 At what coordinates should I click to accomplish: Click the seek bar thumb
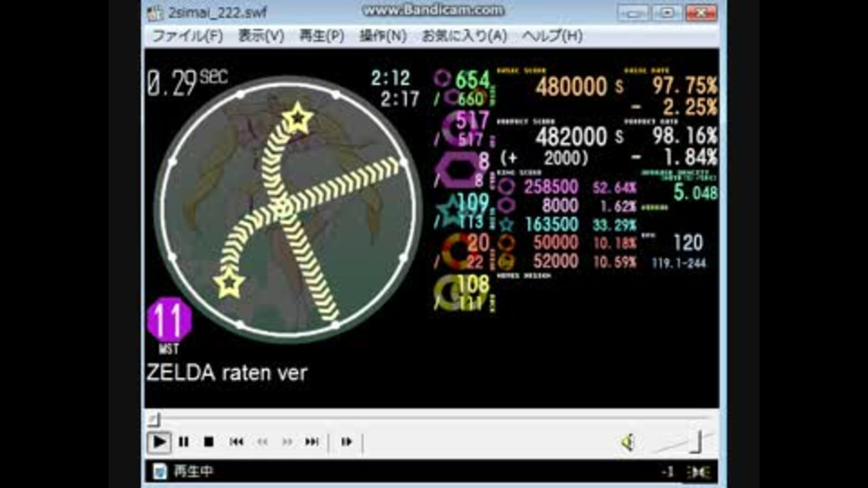(155, 420)
